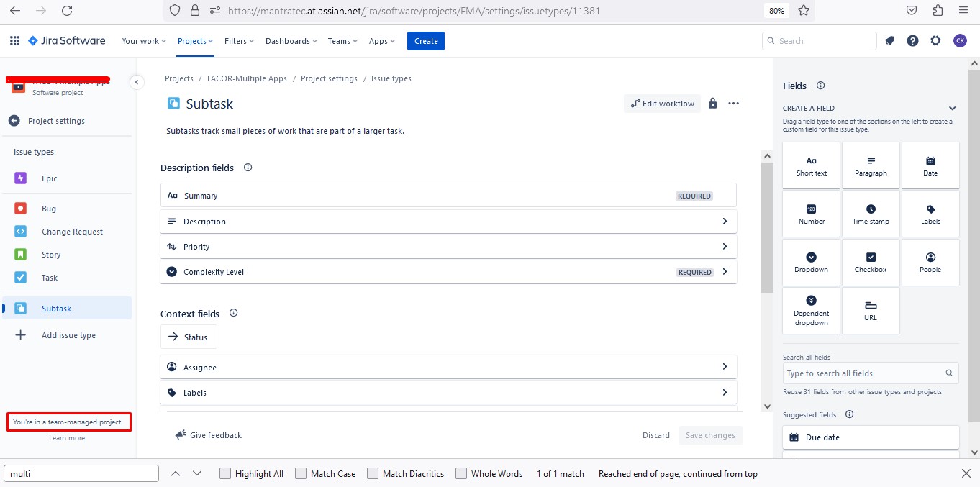The image size is (980, 487).
Task: Open the Assignee field details
Action: coord(725,366)
